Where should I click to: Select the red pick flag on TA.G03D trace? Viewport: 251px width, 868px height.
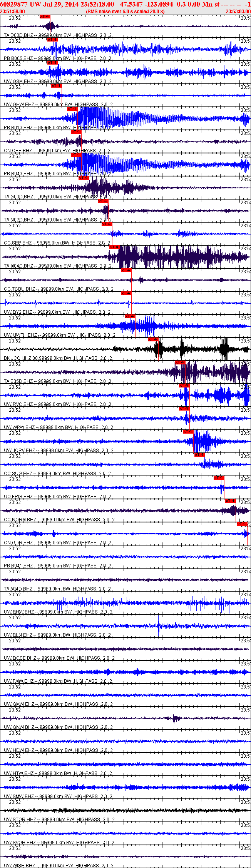click(x=84, y=178)
